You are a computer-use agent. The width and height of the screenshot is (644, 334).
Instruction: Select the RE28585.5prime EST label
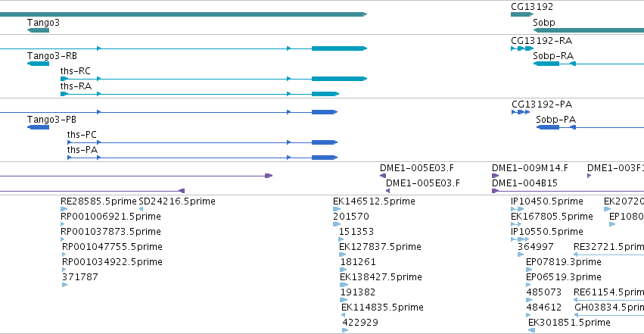[x=98, y=201]
